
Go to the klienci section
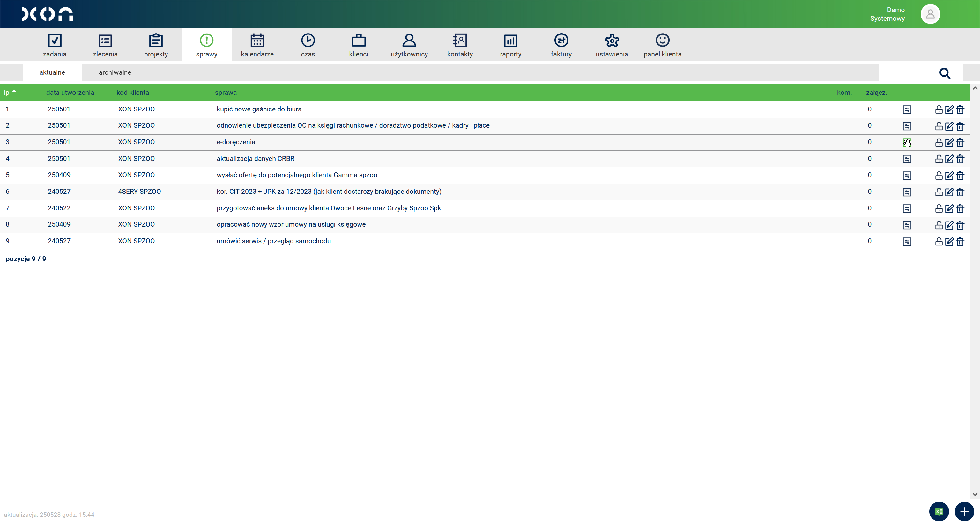tap(358, 45)
